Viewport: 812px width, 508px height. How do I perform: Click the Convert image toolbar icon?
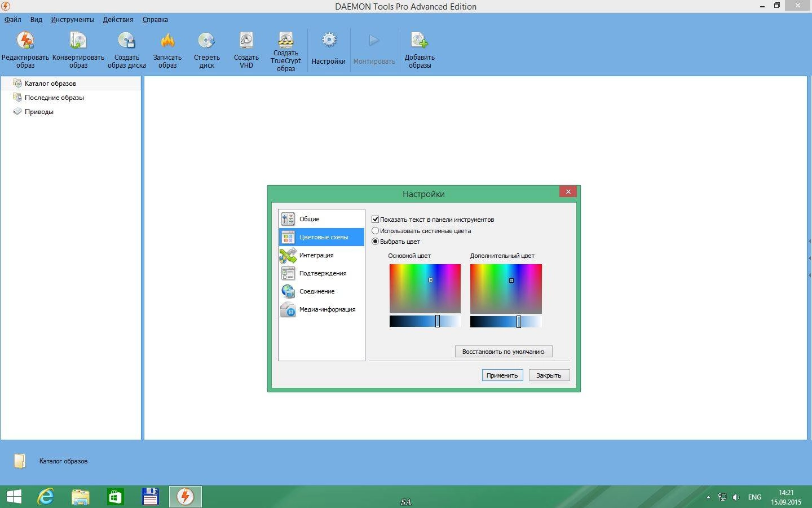tap(78, 41)
